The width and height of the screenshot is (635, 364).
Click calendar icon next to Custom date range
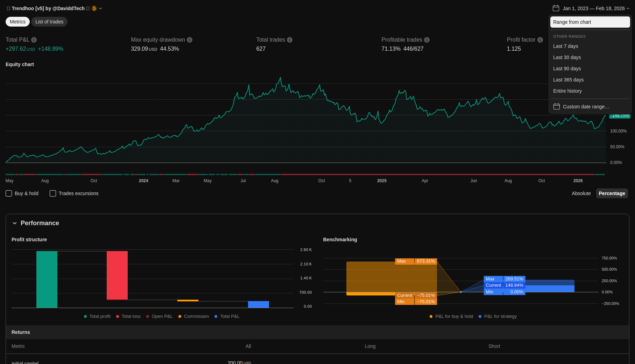point(556,107)
